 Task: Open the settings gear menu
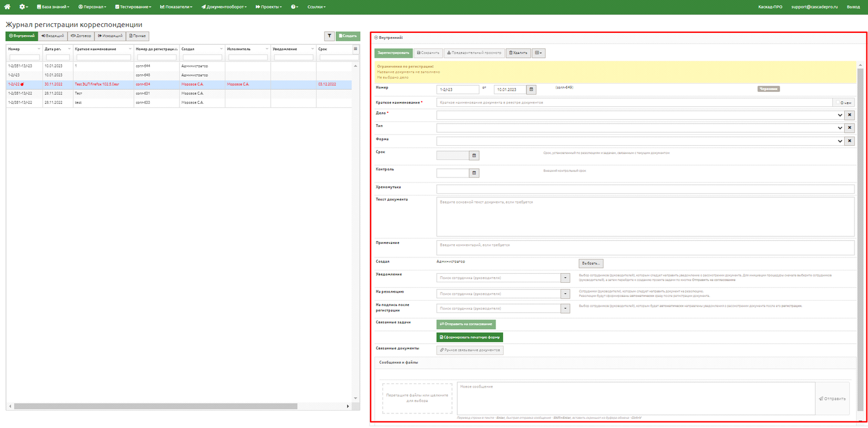[23, 7]
